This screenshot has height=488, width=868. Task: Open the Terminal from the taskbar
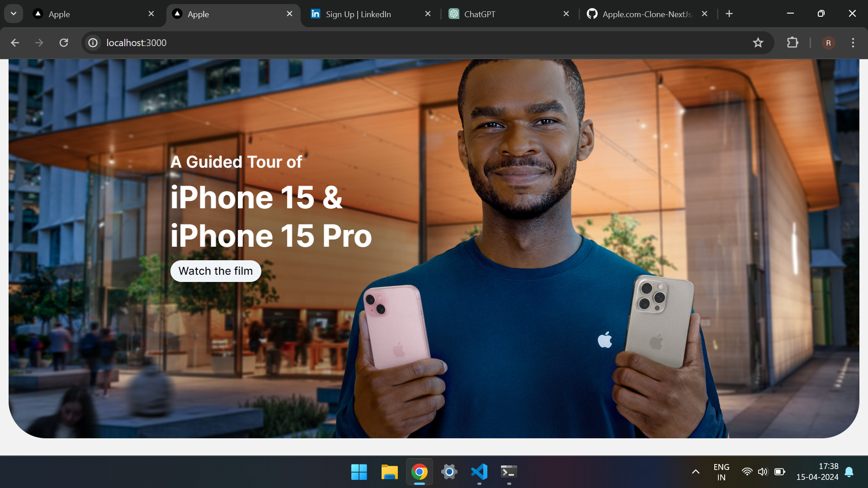[509, 472]
